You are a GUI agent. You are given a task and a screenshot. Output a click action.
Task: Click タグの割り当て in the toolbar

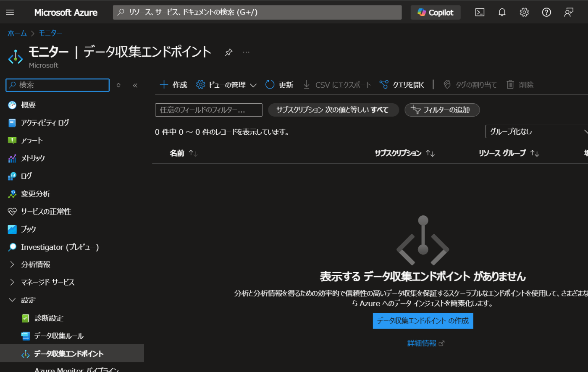tap(470, 85)
